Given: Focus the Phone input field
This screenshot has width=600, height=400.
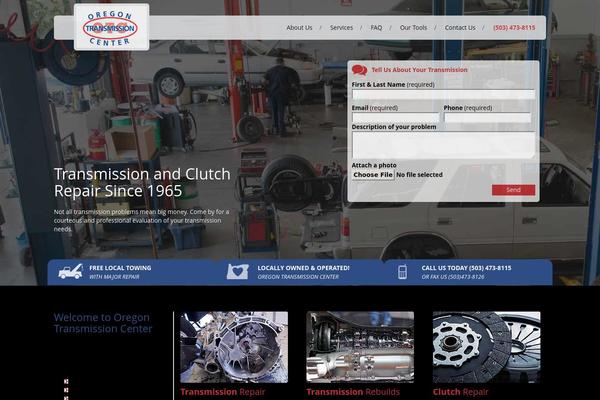Looking at the screenshot, I should (487, 118).
